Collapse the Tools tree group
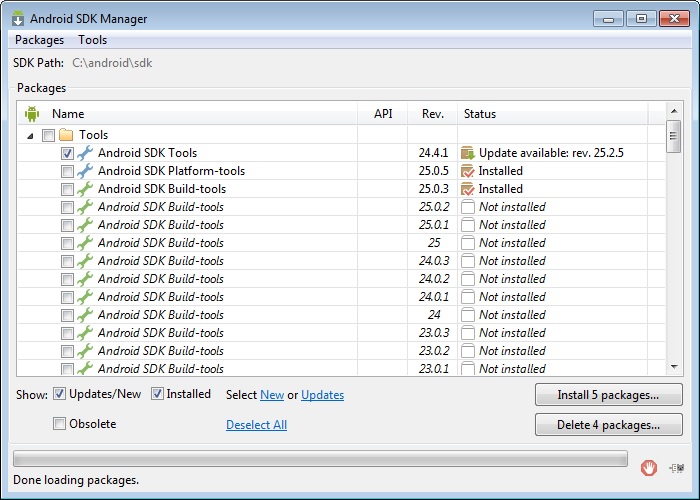Image resolution: width=700 pixels, height=500 pixels. point(30,135)
